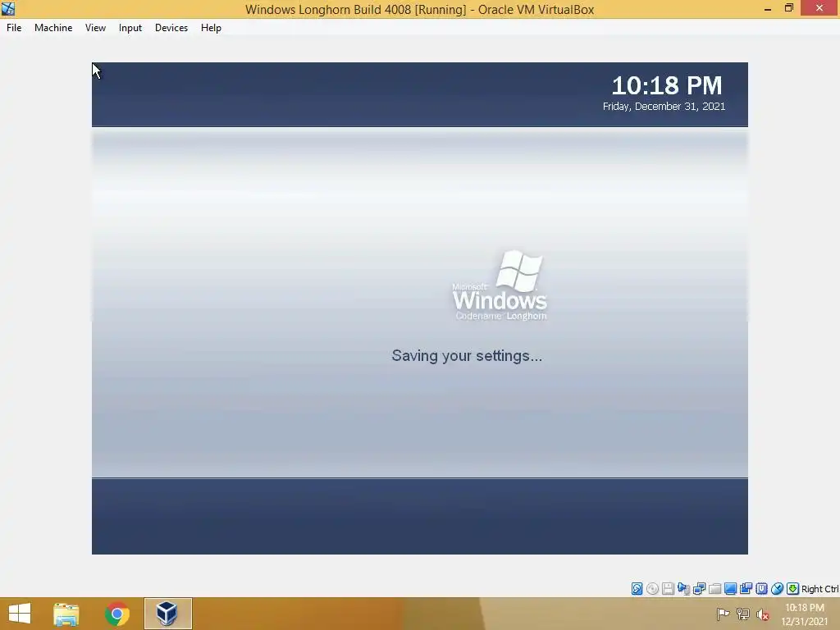This screenshot has height=630, width=840.
Task: Open the Action Center flag icon
Action: point(723,614)
